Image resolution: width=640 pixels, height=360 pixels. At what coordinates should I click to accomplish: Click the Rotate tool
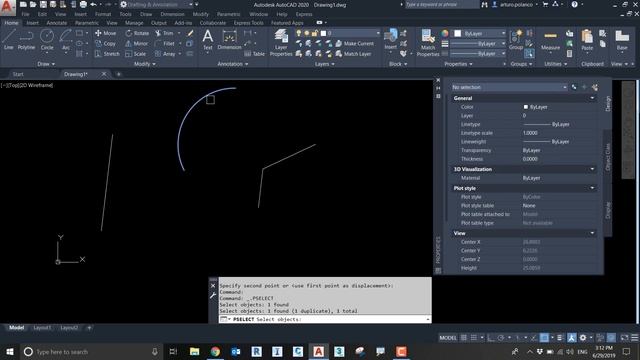(x=137, y=33)
